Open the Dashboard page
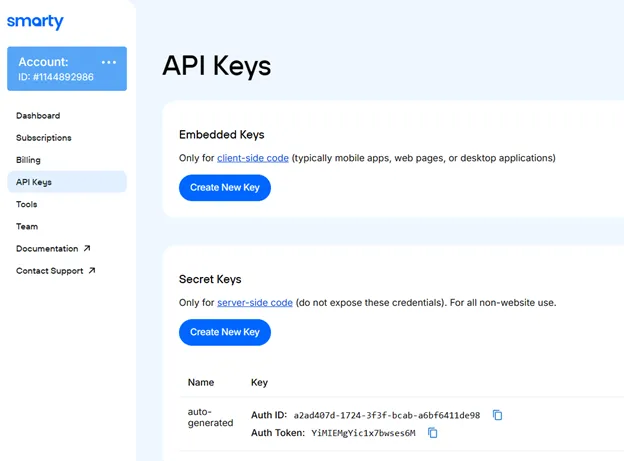 pyautogui.click(x=38, y=116)
